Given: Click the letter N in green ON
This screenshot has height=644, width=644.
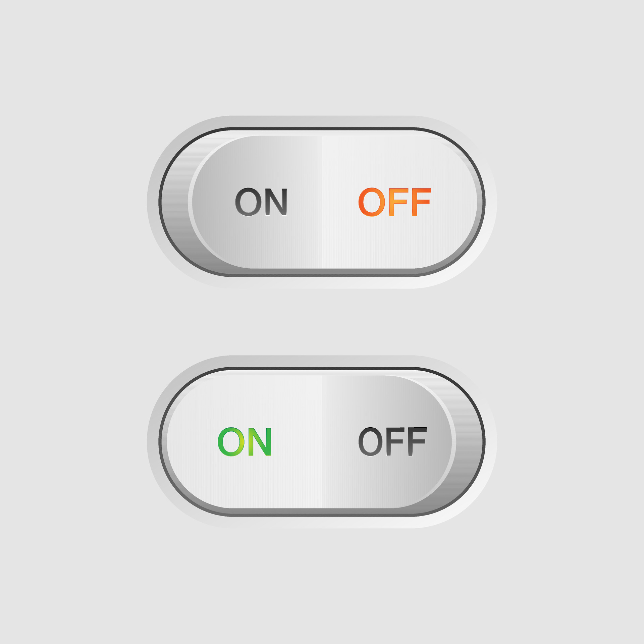Looking at the screenshot, I should pyautogui.click(x=260, y=442).
